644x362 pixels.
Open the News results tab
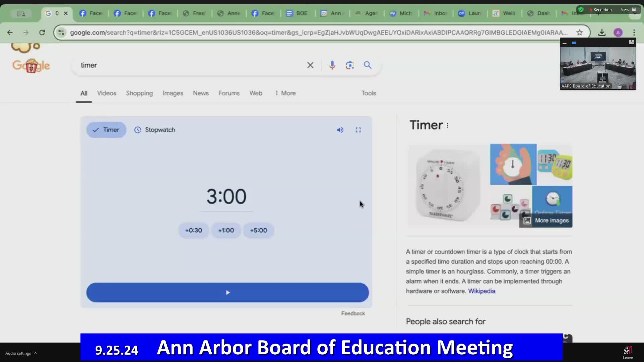pyautogui.click(x=201, y=93)
